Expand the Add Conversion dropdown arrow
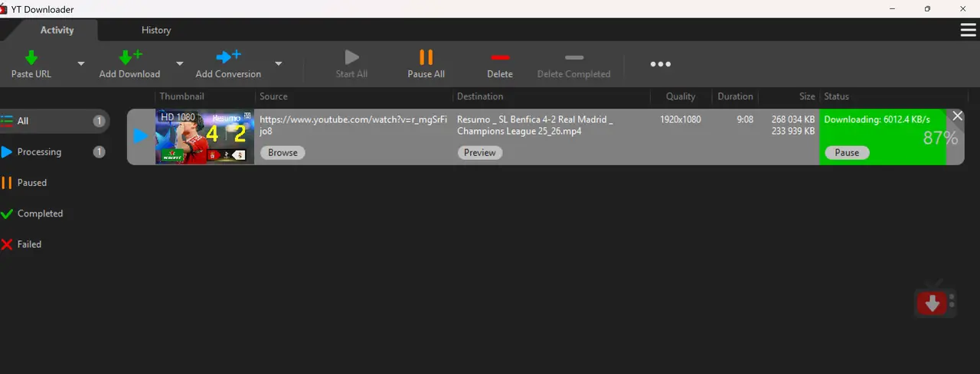Screen dimensions: 980x374 point(279,63)
